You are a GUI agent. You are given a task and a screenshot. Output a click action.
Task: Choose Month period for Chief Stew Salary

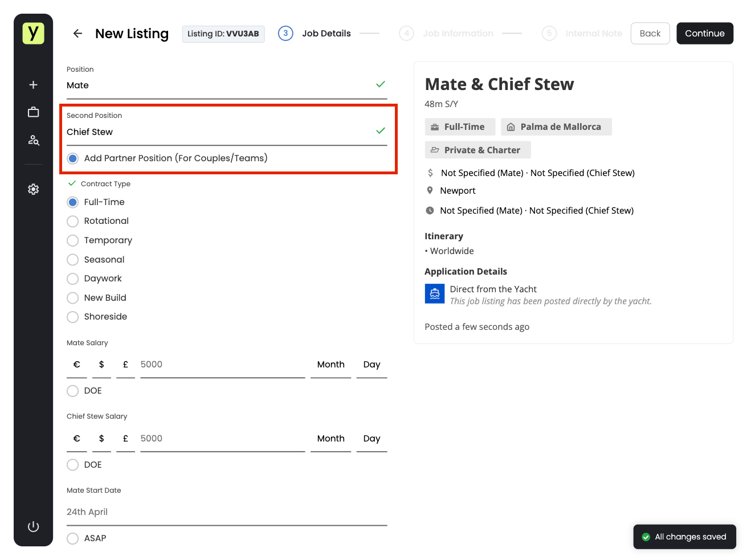coord(330,439)
